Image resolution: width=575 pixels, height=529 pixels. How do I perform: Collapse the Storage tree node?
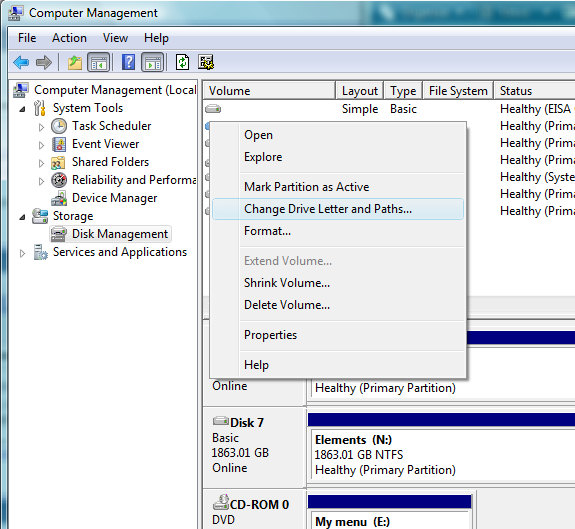[22, 217]
